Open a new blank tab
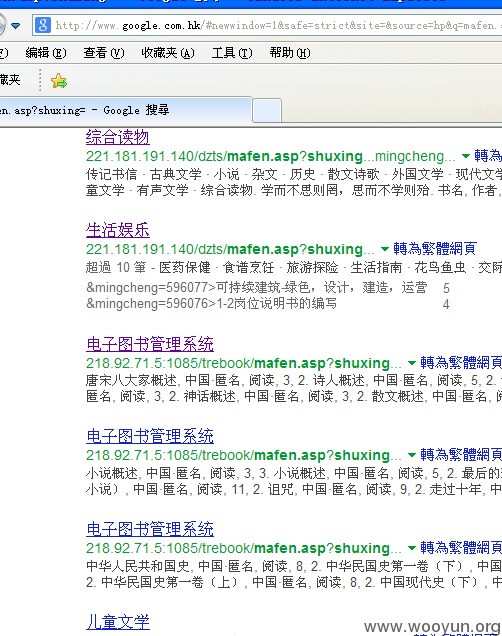 (x=267, y=110)
